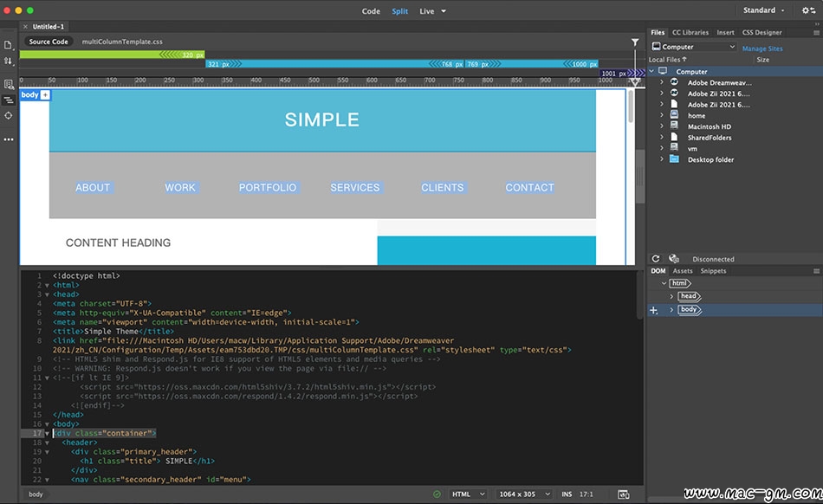823x504 pixels.
Task: Expand the Macintosh HD tree item
Action: pos(662,126)
